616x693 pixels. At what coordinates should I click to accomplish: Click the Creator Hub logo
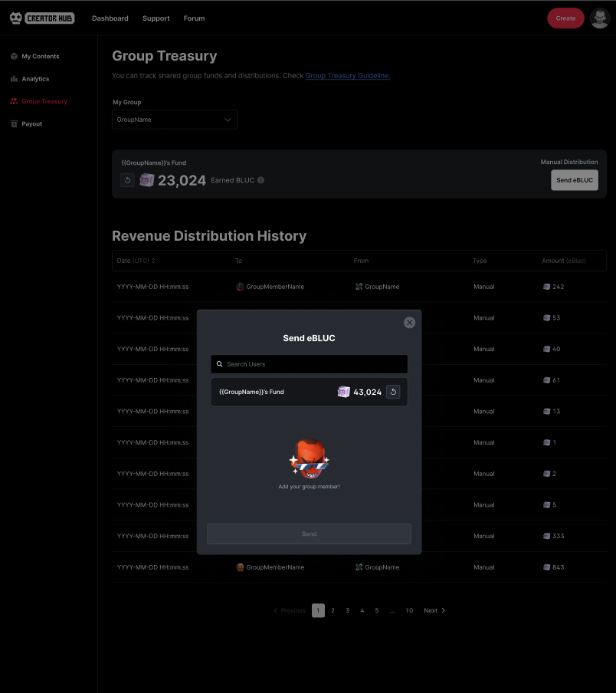pyautogui.click(x=42, y=18)
